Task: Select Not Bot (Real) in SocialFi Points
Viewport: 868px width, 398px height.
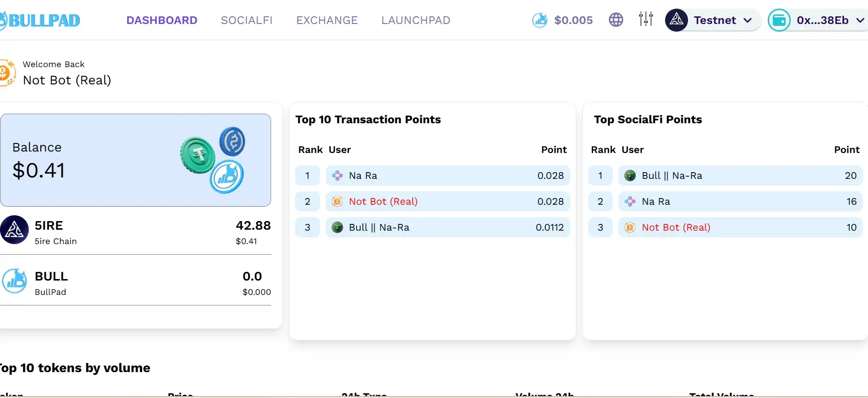Action: coord(676,227)
